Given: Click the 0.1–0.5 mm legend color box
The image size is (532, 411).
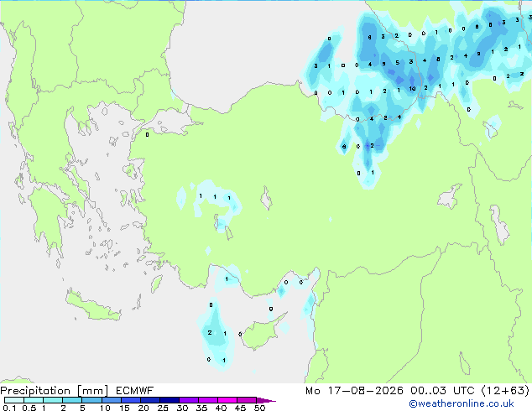Looking at the screenshot, I should (x=14, y=400).
